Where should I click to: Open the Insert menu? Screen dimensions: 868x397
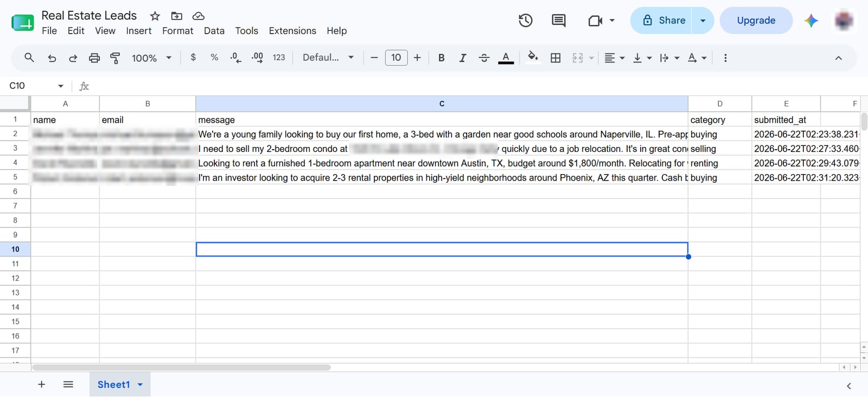(139, 31)
